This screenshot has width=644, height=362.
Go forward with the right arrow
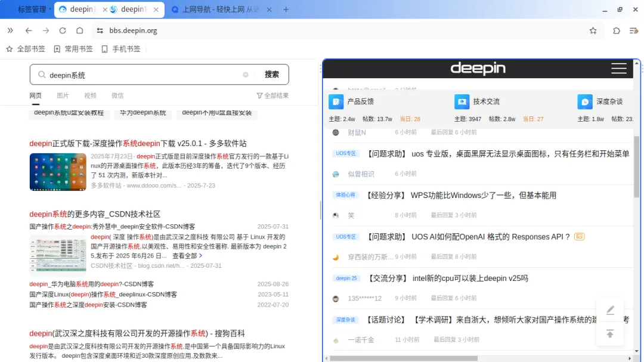45,30
